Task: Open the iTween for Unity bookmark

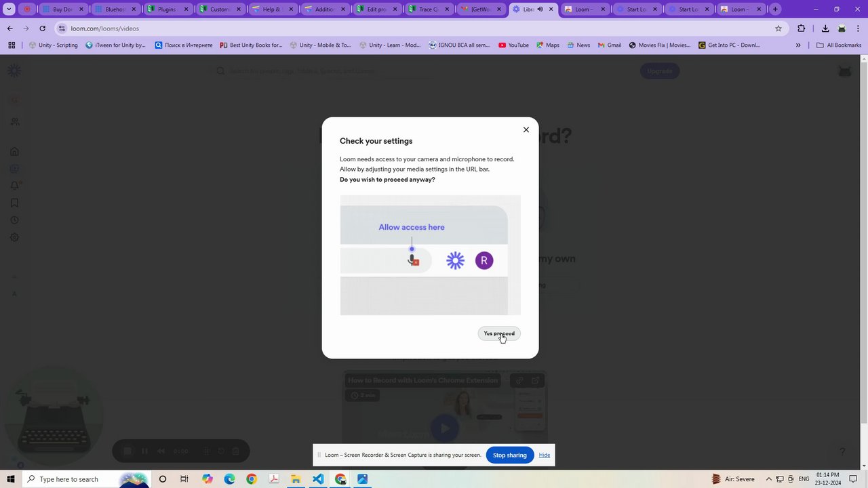Action: [x=115, y=45]
